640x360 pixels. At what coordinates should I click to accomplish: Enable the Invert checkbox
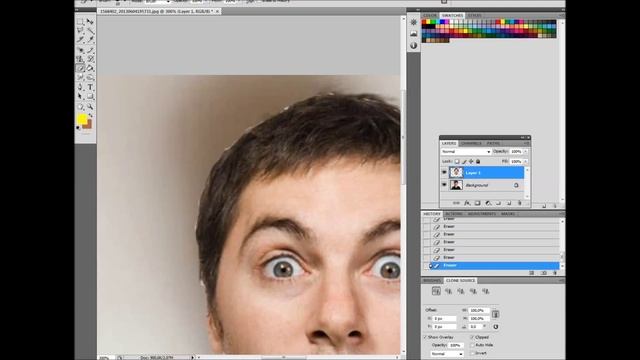(x=472, y=353)
